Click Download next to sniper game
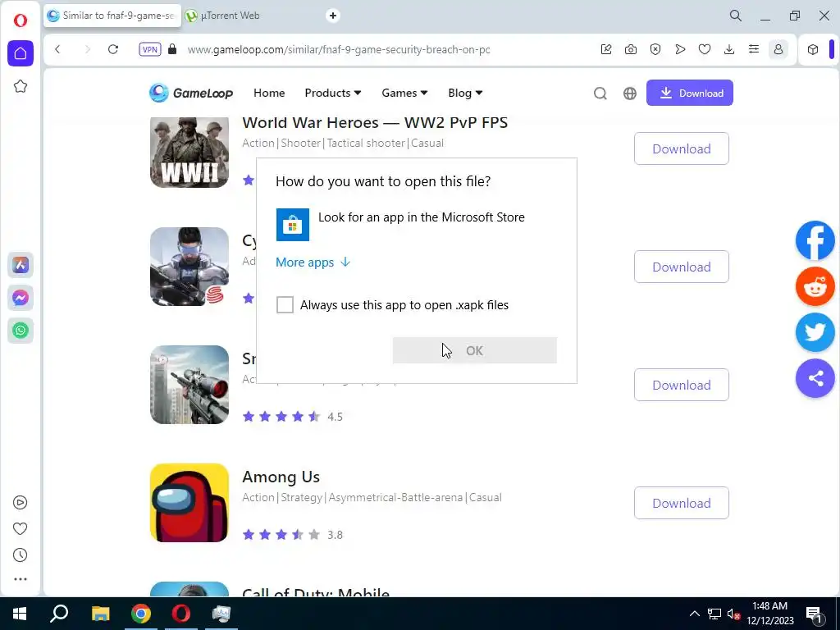 682,385
